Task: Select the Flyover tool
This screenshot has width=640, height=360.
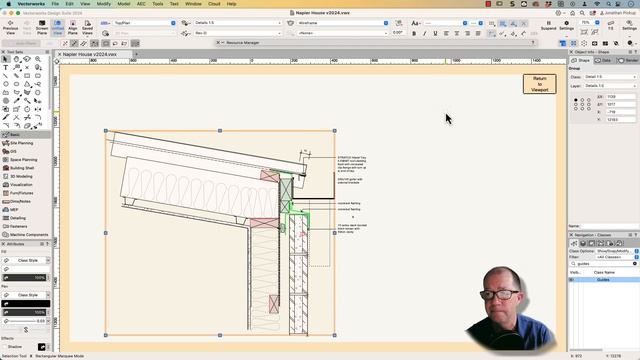Action: [27, 59]
